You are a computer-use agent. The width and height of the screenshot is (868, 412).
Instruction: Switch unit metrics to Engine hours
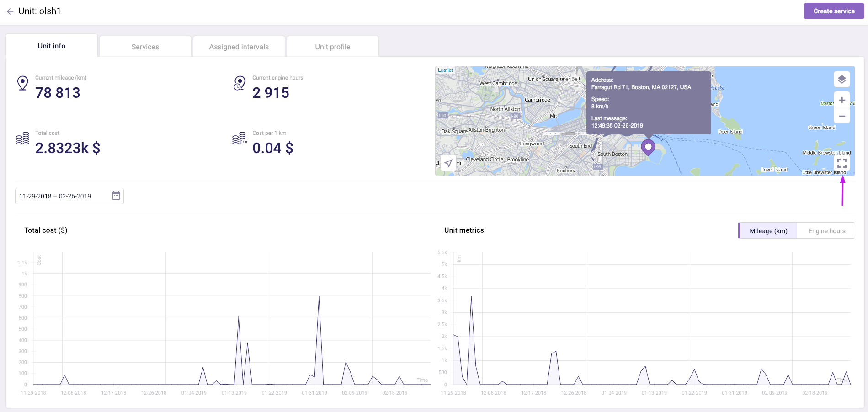tap(826, 231)
